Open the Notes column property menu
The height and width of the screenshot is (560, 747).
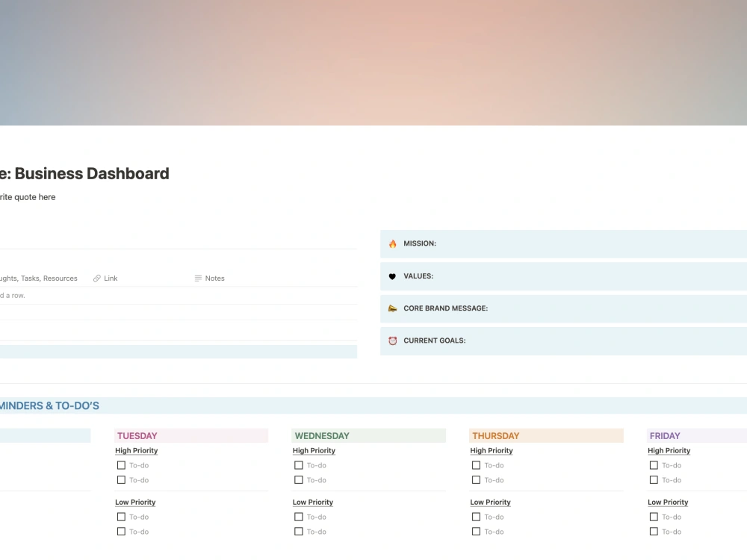[x=214, y=278]
